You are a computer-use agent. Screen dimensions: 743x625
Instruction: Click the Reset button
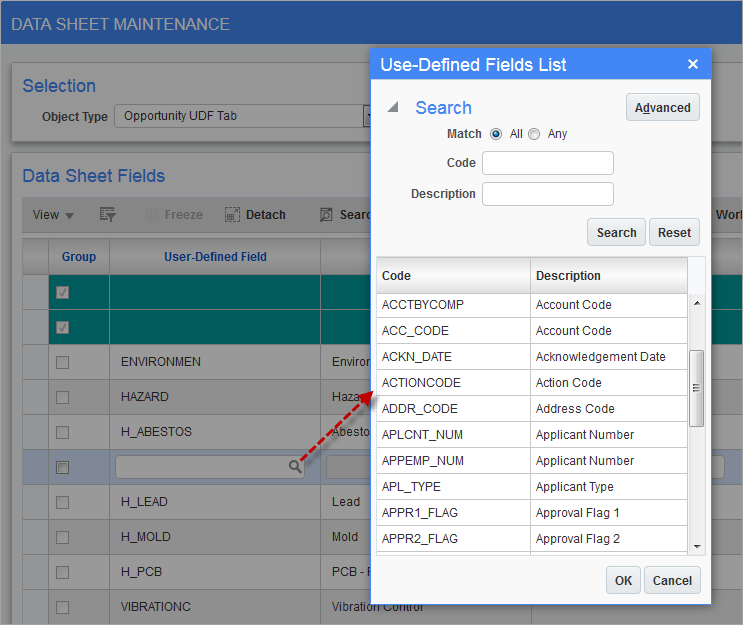tap(674, 233)
